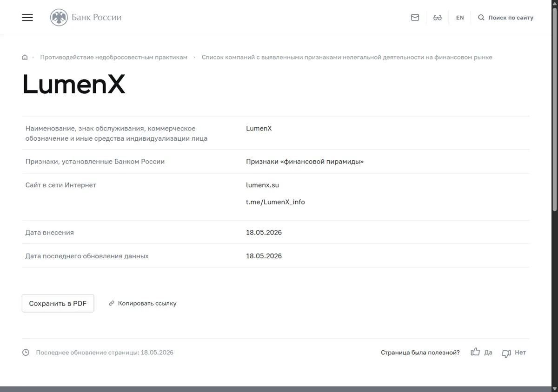Click the 'Дата внесения' date 18.05.2026
Screen dimensions: 558x392
264,232
